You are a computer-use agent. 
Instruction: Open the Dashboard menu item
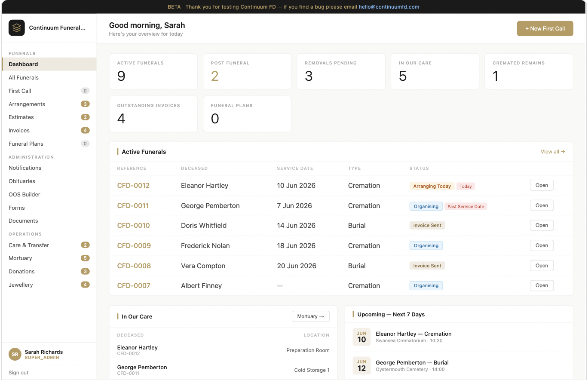pos(49,64)
